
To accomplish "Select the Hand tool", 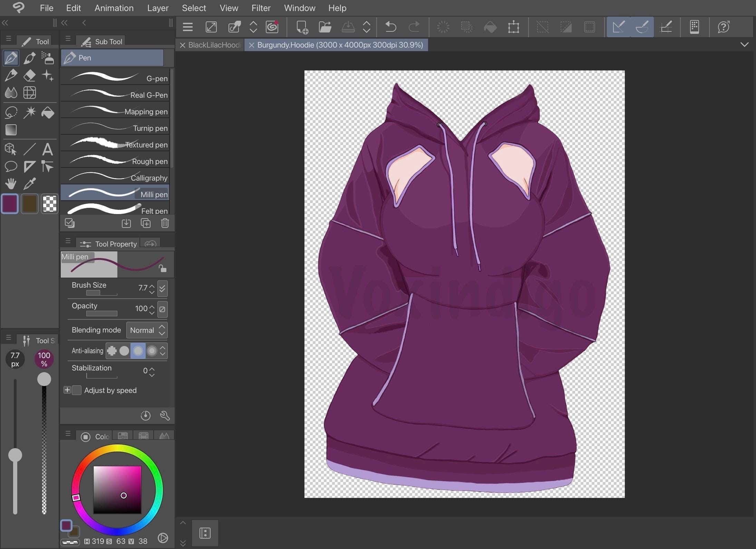I will pos(11,183).
